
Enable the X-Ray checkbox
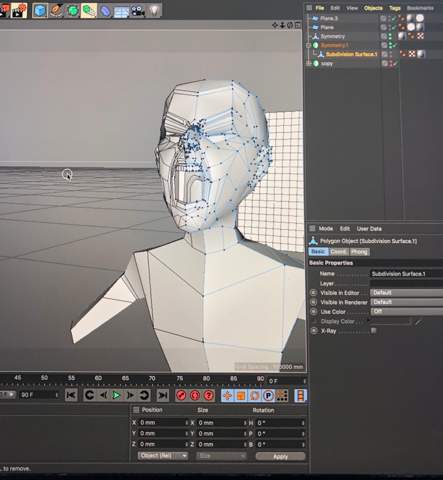pos(374,330)
